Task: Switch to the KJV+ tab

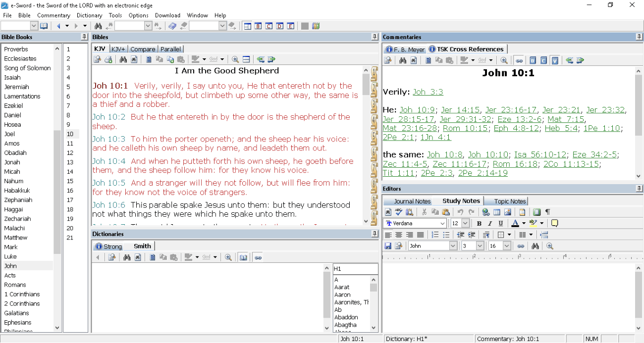Action: (x=118, y=49)
